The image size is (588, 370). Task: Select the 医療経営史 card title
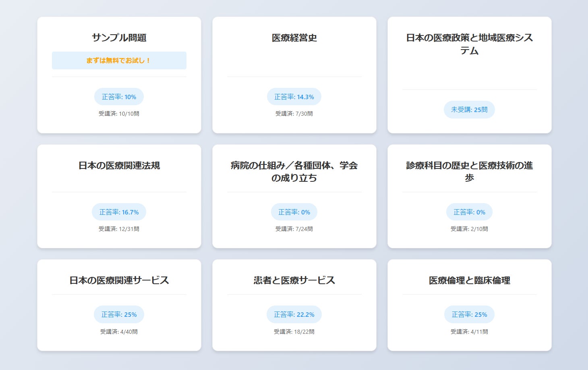tap(294, 38)
